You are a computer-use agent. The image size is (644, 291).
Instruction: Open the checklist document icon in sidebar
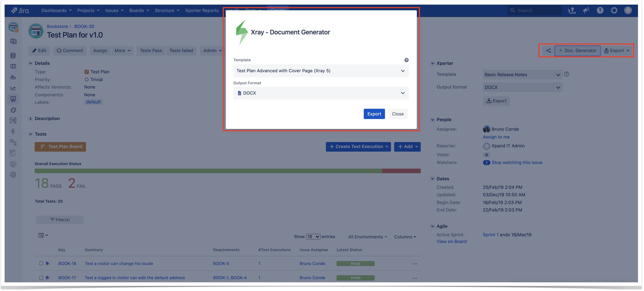tap(13, 153)
